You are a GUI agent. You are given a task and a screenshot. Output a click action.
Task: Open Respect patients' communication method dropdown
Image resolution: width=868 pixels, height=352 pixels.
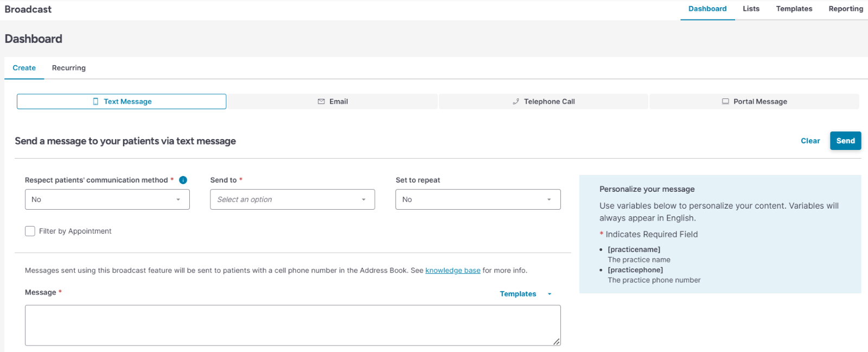point(107,199)
